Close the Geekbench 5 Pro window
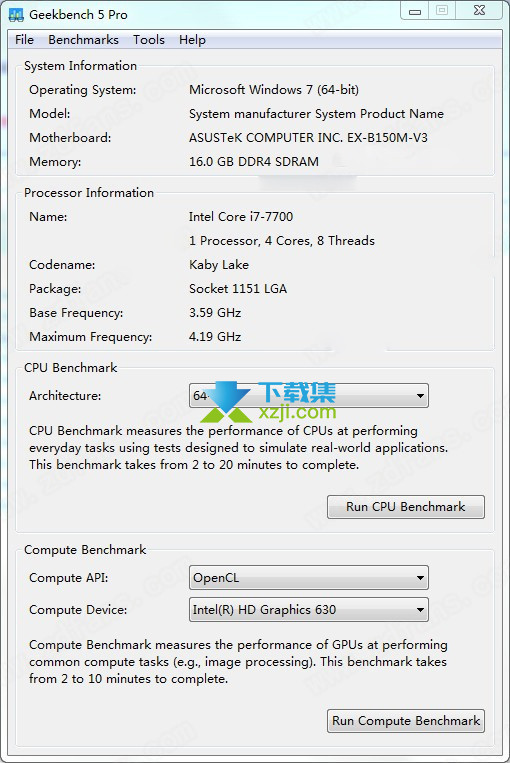This screenshot has width=510, height=763. 479,11
